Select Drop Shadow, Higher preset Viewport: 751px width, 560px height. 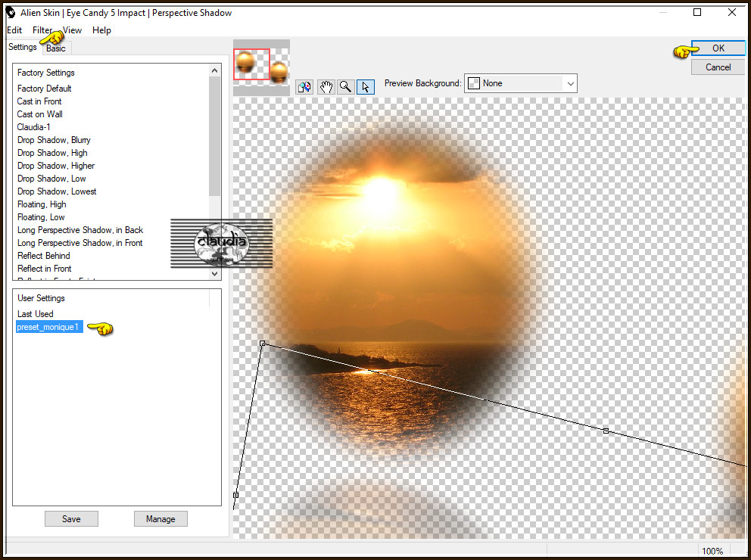pos(56,166)
